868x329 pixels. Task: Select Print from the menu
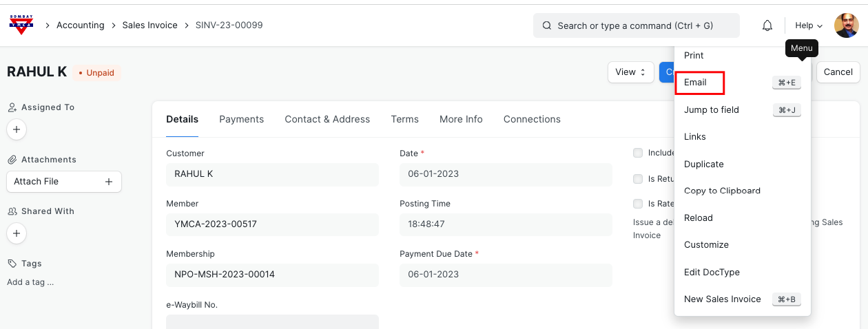694,55
